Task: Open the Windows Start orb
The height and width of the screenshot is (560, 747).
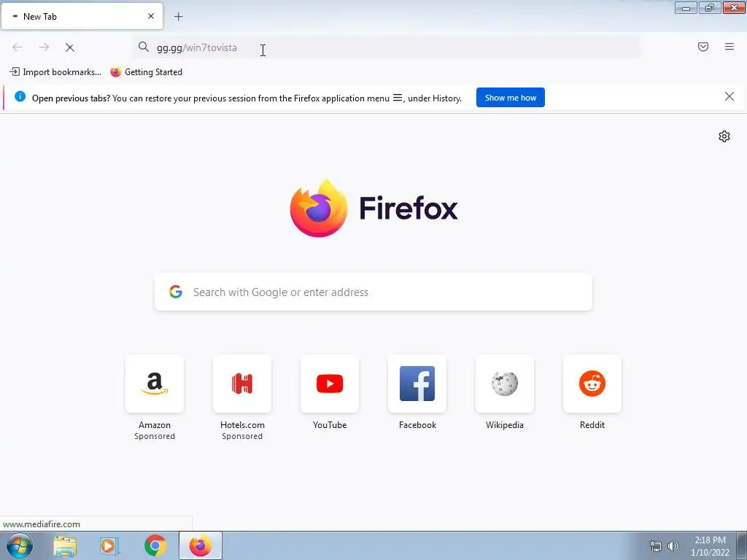Action: point(20,545)
